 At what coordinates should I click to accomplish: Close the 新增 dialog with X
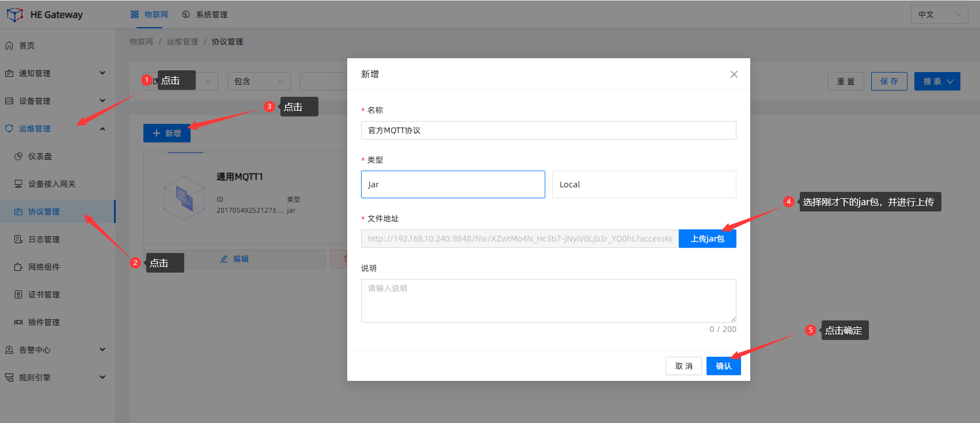(734, 74)
